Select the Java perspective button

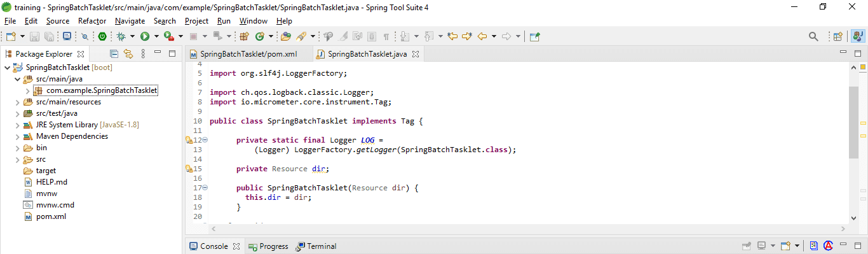point(857,36)
